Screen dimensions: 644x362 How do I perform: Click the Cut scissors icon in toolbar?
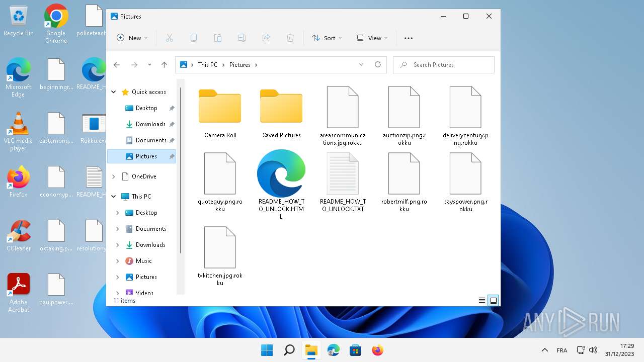tap(170, 38)
